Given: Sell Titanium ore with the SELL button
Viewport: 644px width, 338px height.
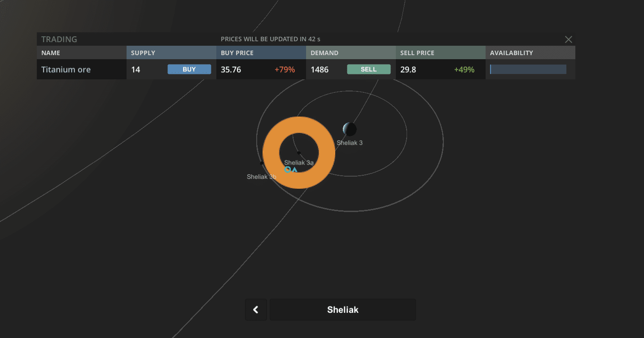Looking at the screenshot, I should [369, 69].
